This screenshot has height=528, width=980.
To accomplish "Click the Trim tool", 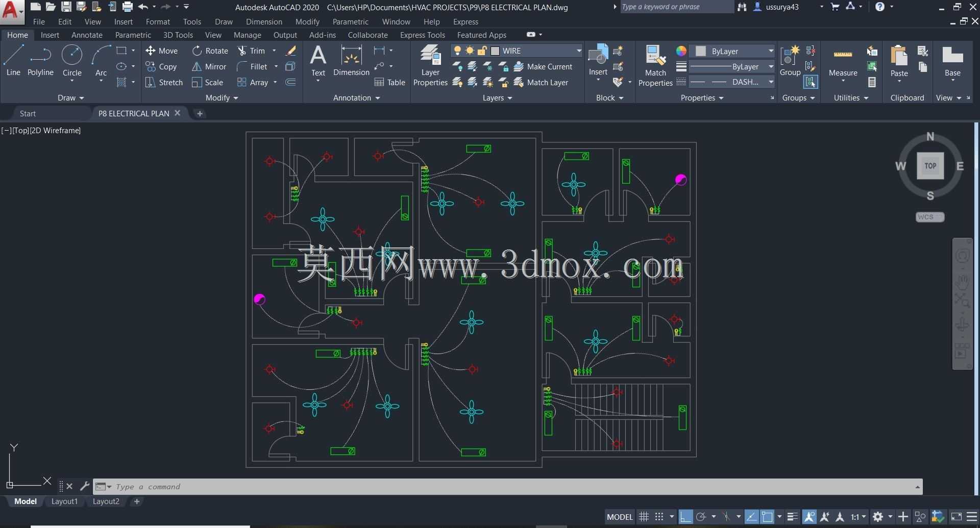I will (x=252, y=51).
